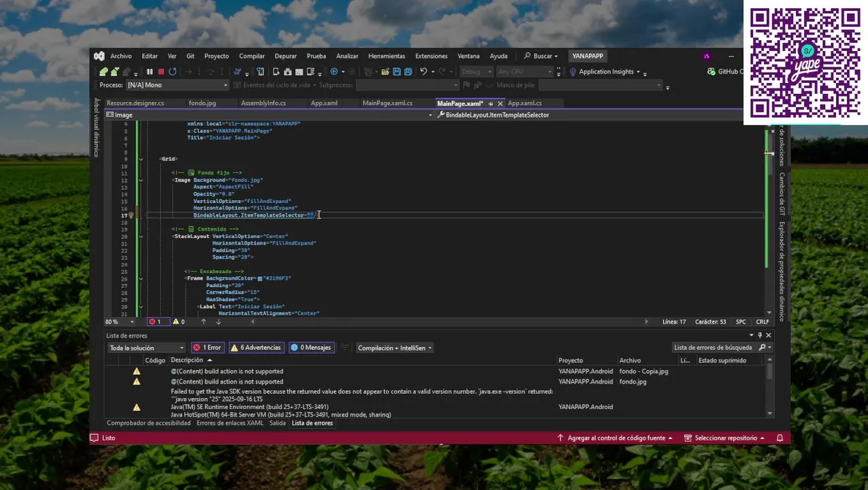
Task: Pause debugging with the Pause icon
Action: (150, 71)
